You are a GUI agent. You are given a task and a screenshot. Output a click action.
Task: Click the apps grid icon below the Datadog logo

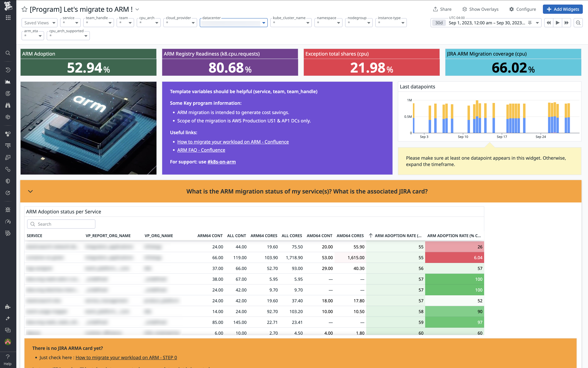[x=8, y=17]
